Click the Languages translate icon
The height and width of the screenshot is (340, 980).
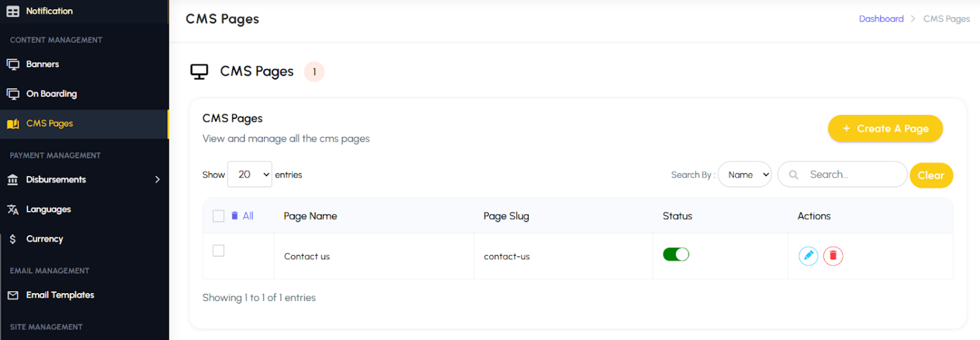pyautogui.click(x=13, y=209)
